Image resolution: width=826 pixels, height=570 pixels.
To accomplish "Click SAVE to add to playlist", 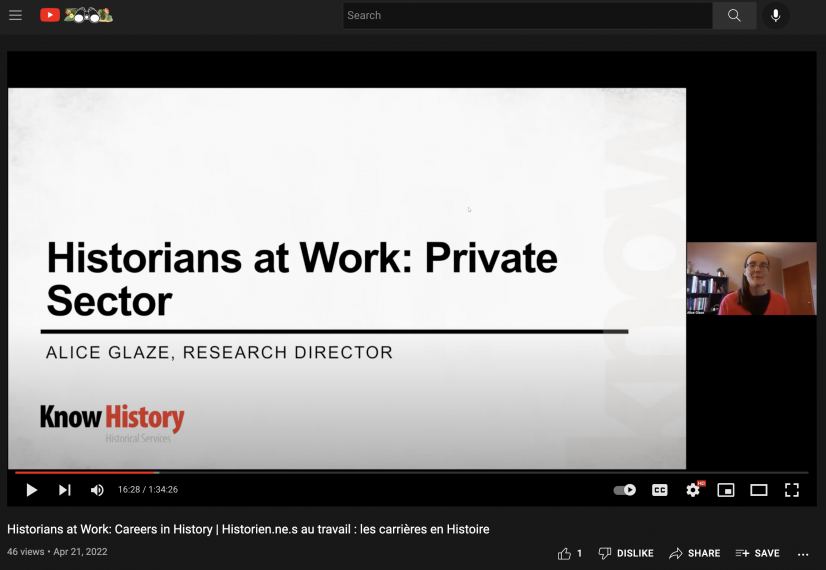I will click(x=758, y=553).
